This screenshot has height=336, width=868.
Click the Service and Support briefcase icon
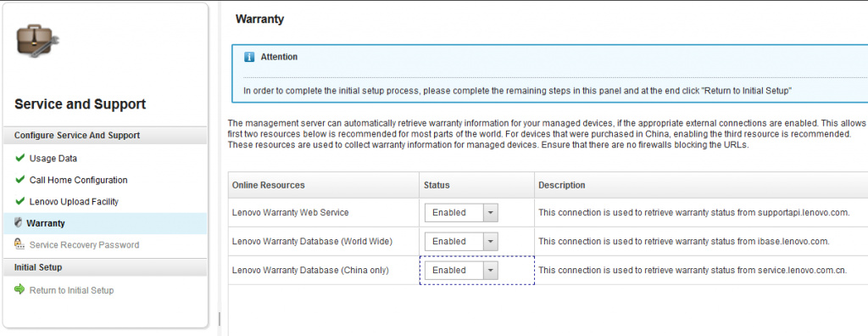(x=37, y=41)
